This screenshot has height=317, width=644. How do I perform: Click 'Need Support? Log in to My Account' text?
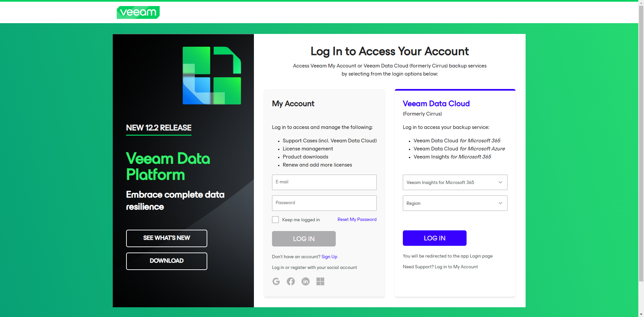point(440,267)
